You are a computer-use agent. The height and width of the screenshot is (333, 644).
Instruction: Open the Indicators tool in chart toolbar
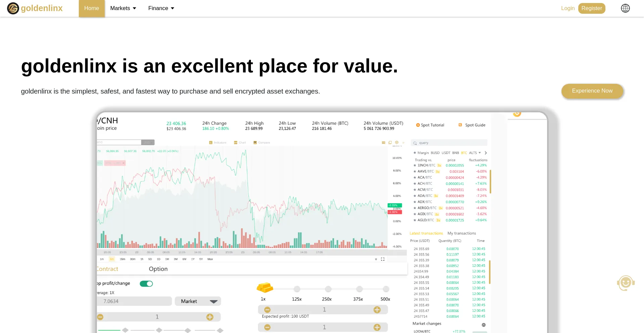218,143
